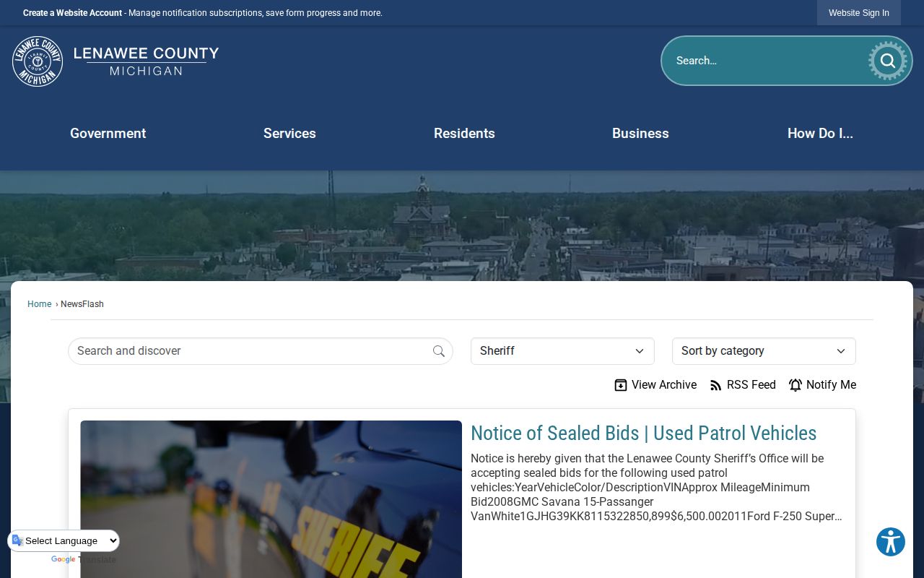Open the Sort by category dropdown
Viewport: 924px width, 578px height.
(x=764, y=351)
